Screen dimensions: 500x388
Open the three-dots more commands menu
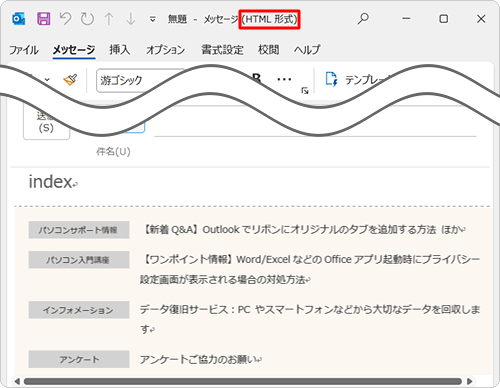pos(284,79)
